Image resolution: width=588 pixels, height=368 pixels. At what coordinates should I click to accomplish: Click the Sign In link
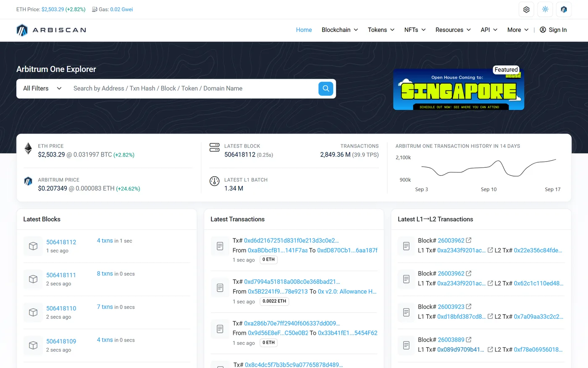pos(553,30)
